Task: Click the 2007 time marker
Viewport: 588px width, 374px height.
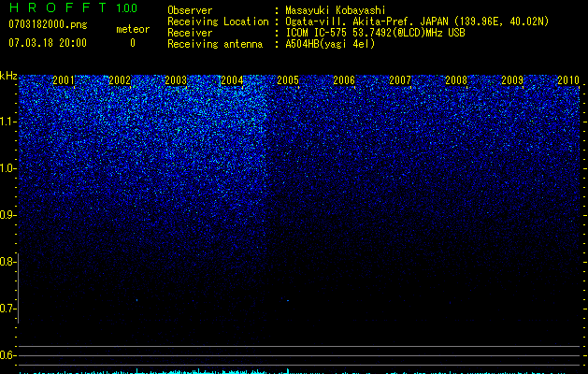Action: coord(400,80)
